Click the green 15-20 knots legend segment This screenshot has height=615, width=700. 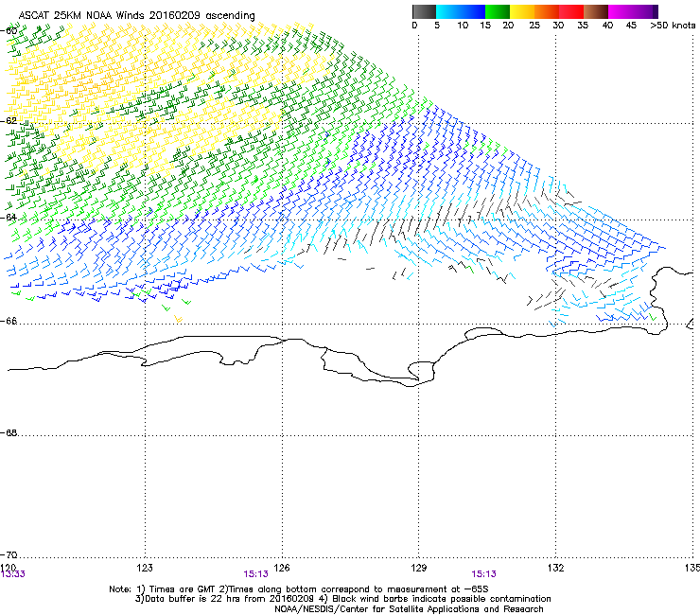tap(497, 11)
